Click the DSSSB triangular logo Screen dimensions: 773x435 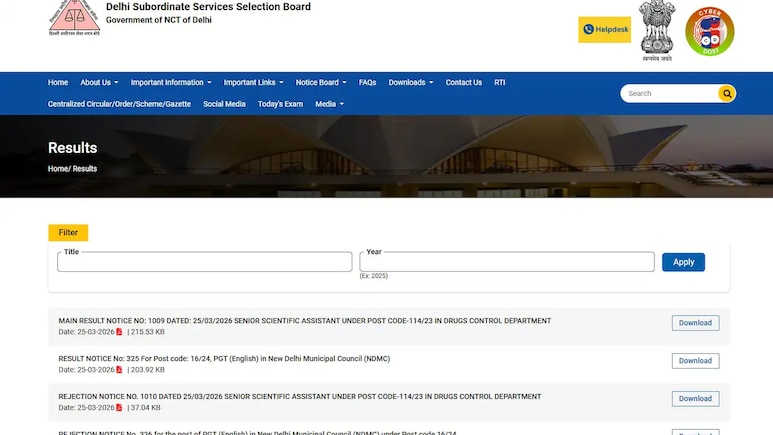(x=74, y=18)
